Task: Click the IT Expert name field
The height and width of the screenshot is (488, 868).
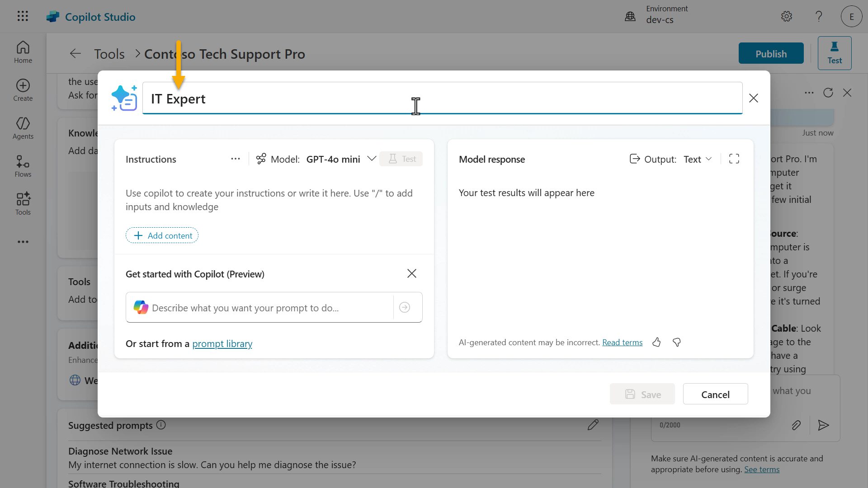Action: (442, 98)
